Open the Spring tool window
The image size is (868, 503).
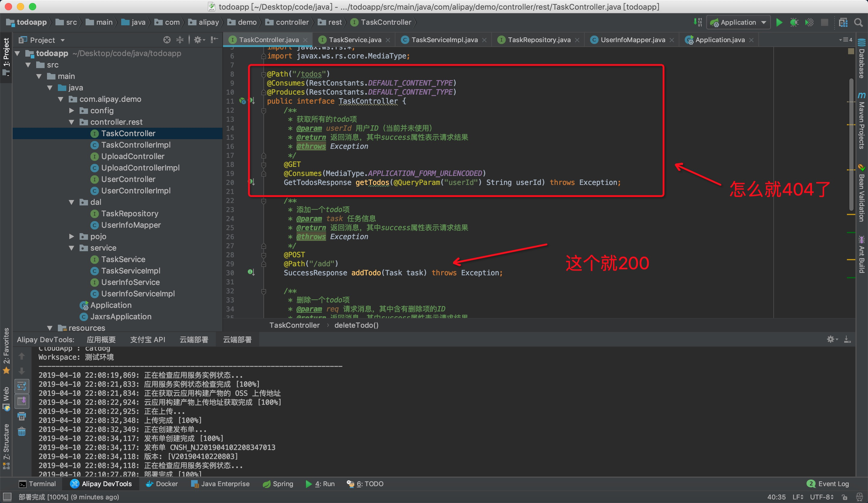(x=278, y=484)
